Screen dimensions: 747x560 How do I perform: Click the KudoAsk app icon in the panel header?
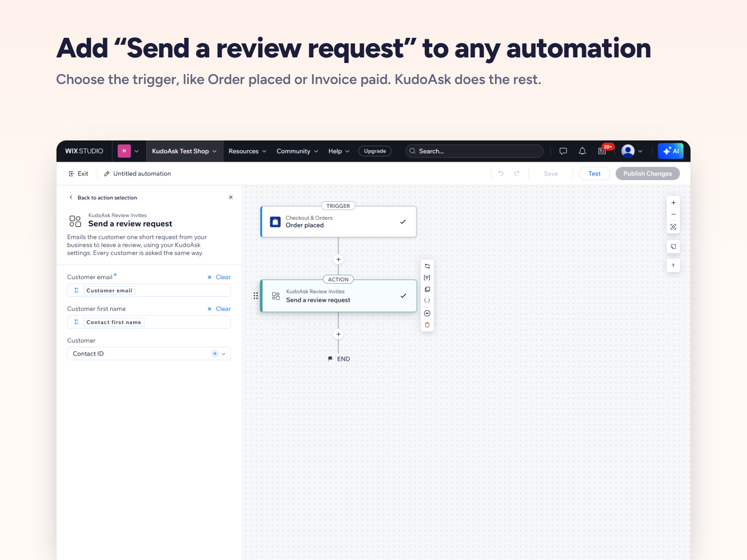coord(75,221)
